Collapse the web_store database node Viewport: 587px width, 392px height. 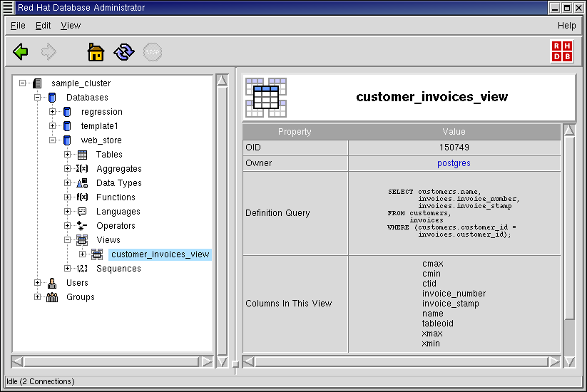52,140
